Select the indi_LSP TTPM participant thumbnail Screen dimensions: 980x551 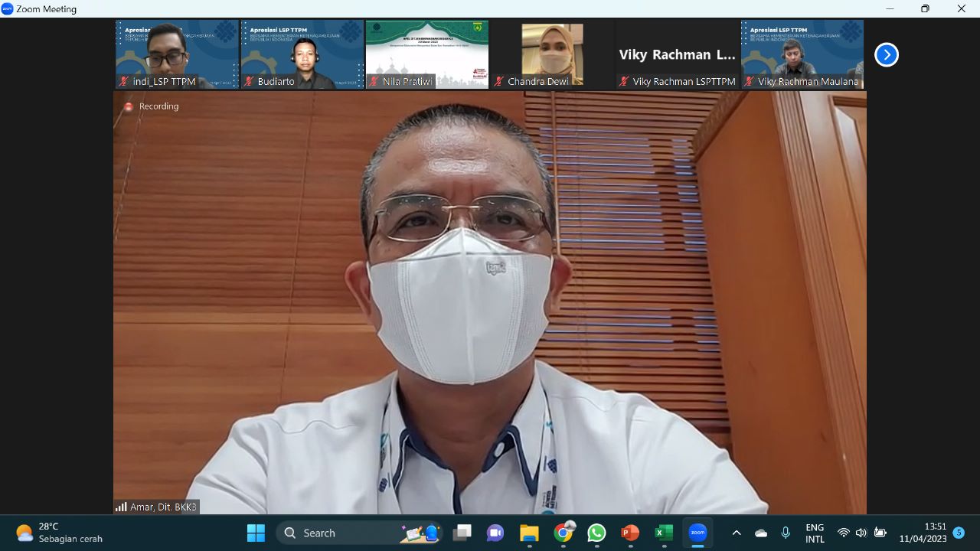(177, 54)
